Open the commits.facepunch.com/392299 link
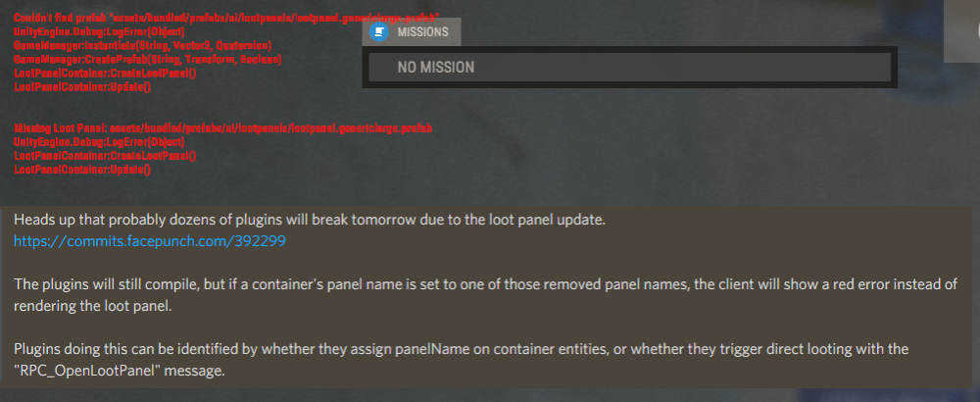Screen dimensions: 980x402 pyautogui.click(x=149, y=240)
